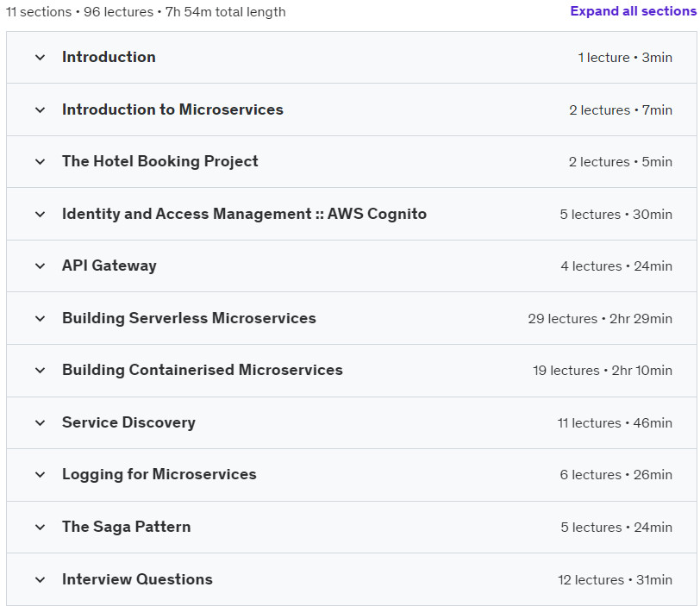Select the API Gateway section title
This screenshot has width=700, height=606.
[x=109, y=266]
